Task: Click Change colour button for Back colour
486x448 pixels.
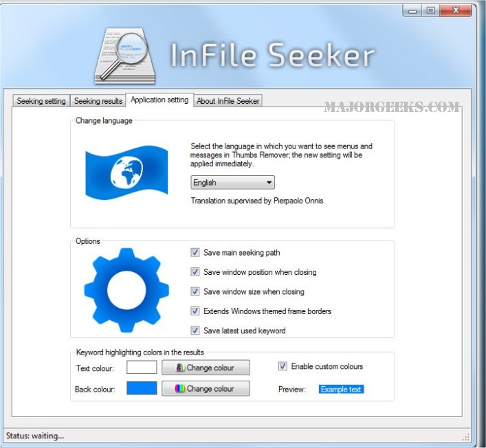Action: [206, 388]
